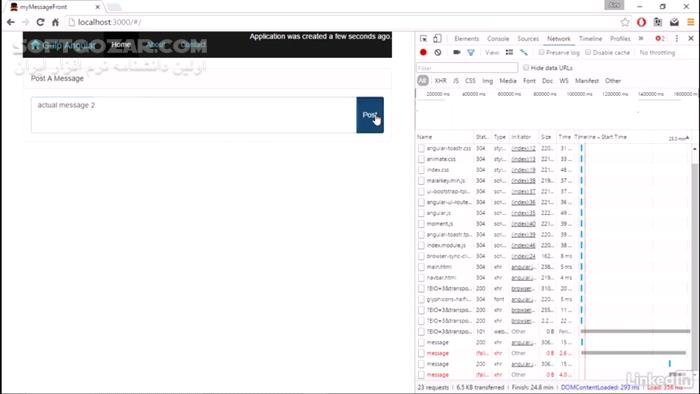Sort by the Size column header
The height and width of the screenshot is (394, 700).
[547, 137]
